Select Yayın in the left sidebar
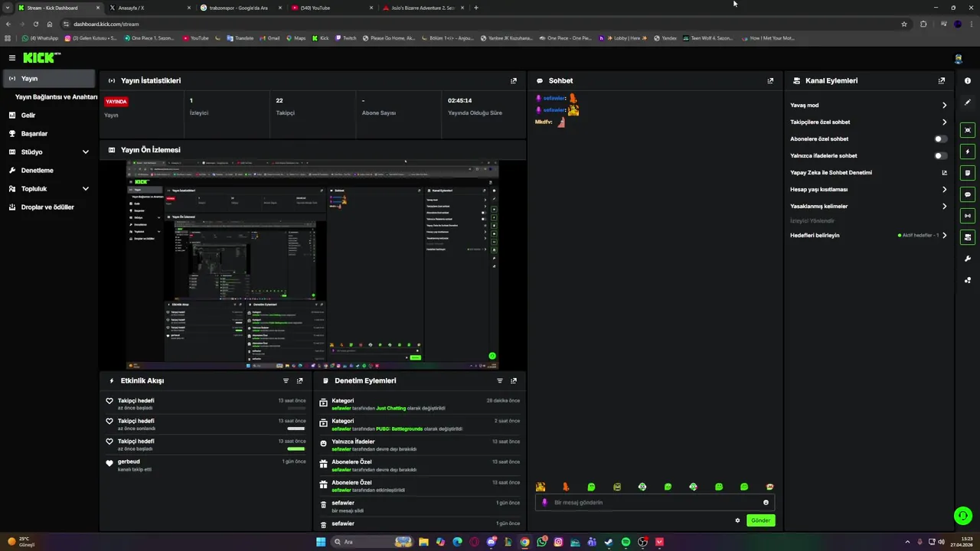This screenshot has width=980, height=551. click(49, 79)
